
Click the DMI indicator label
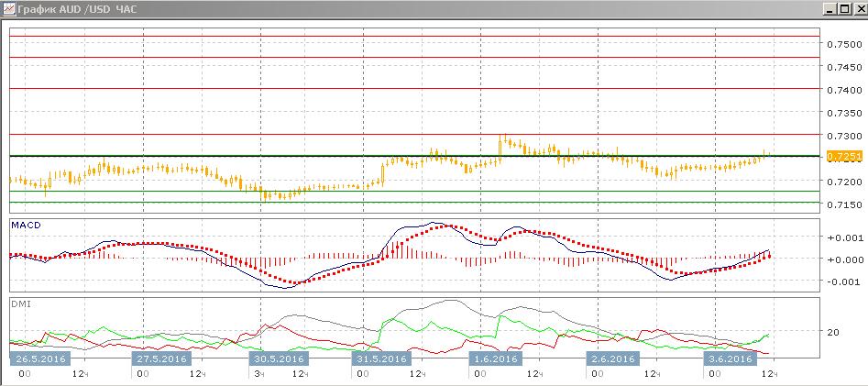point(19,304)
